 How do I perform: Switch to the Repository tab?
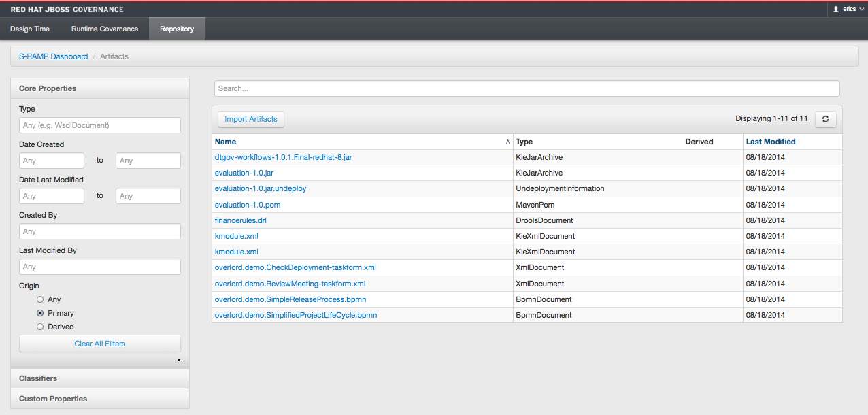177,29
